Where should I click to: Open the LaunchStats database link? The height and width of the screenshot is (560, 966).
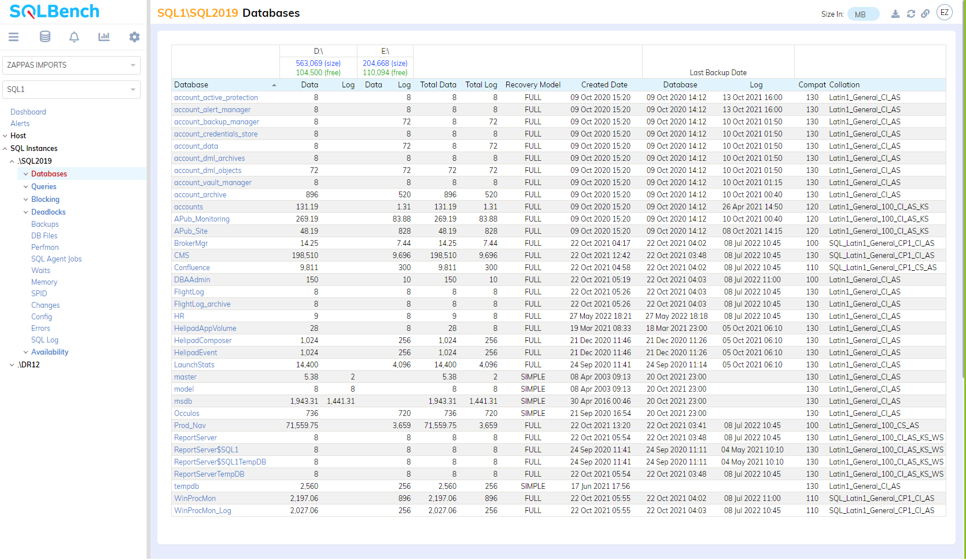[194, 364]
